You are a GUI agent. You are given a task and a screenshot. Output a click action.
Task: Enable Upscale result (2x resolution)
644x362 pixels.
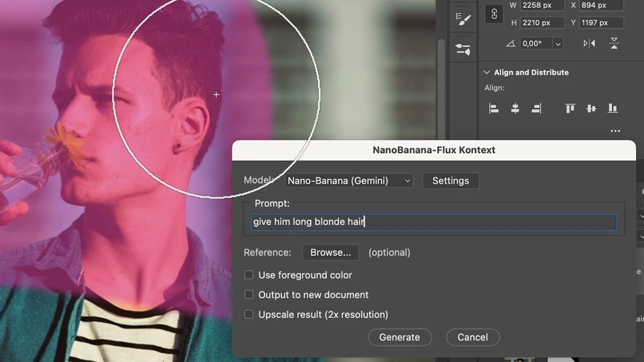249,314
